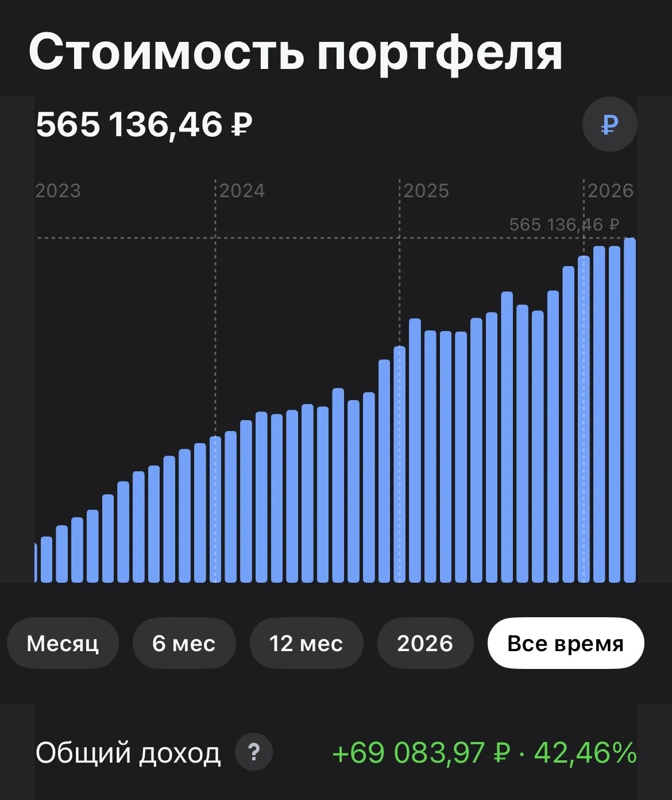The width and height of the screenshot is (672, 800).
Task: Tap the Стоимость портфеля title
Action: 296,52
